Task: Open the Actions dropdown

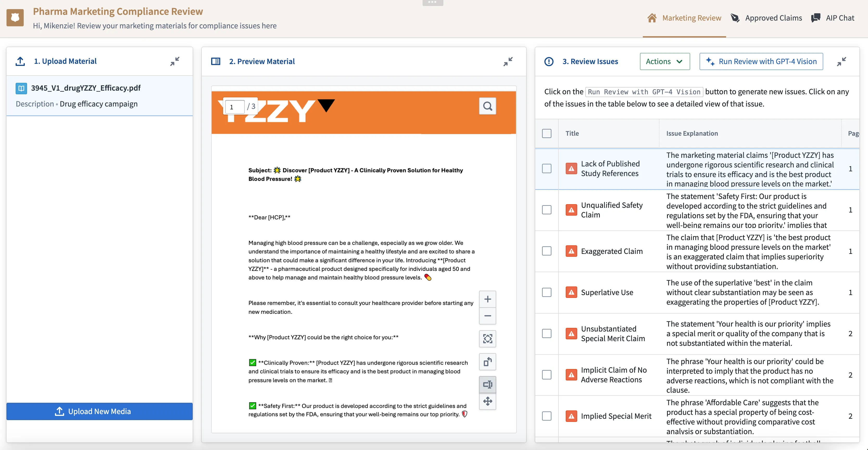Action: 664,61
